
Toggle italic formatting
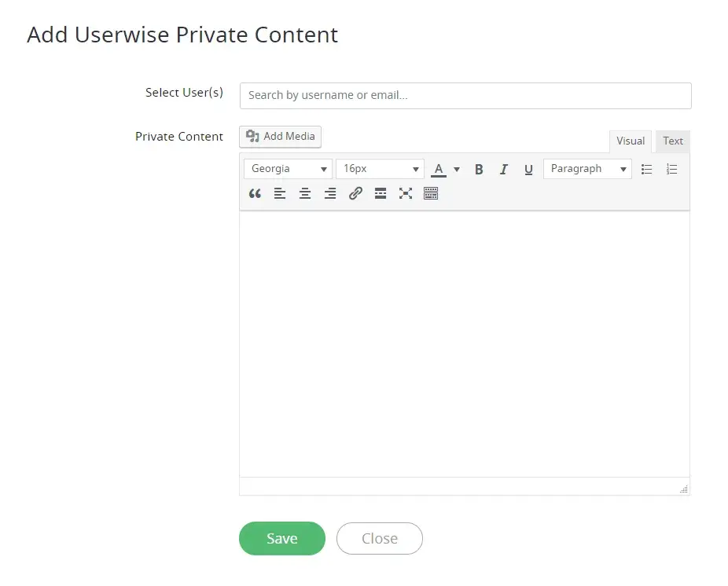[x=504, y=169]
